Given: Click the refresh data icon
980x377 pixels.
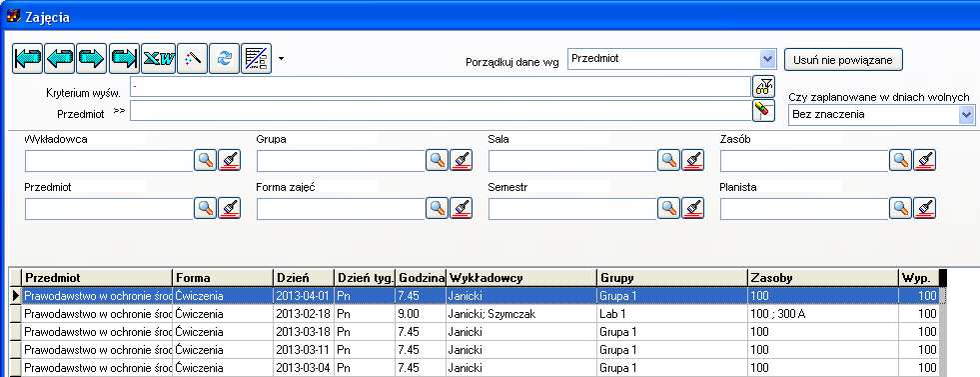Looking at the screenshot, I should [x=225, y=59].
